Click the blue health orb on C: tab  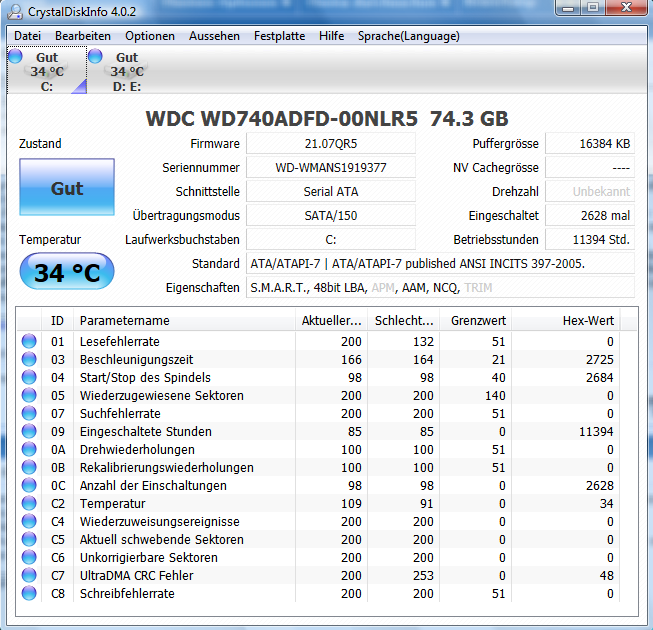15,56
